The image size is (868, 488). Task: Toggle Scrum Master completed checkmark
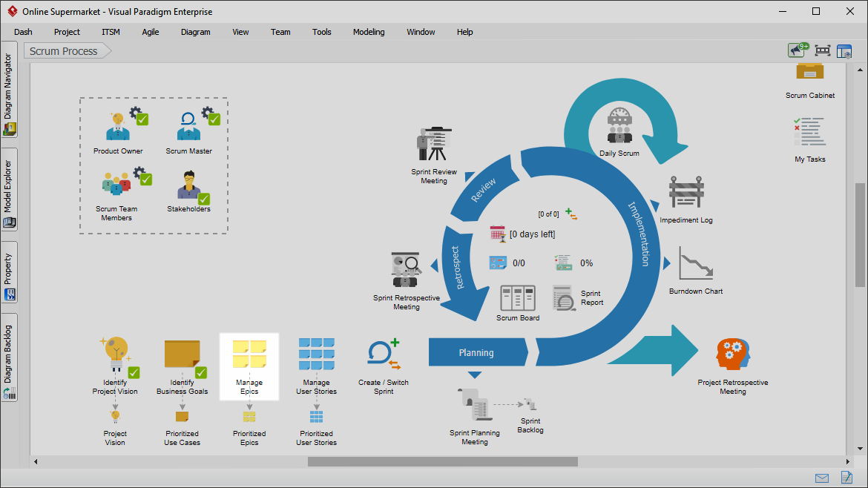214,119
